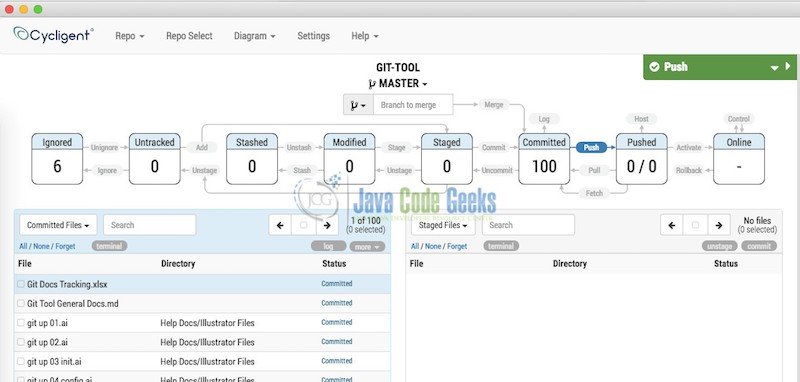Check the Git Docs Tracking.xlsx file checkbox
Image resolution: width=800 pixels, height=382 pixels.
tap(21, 284)
